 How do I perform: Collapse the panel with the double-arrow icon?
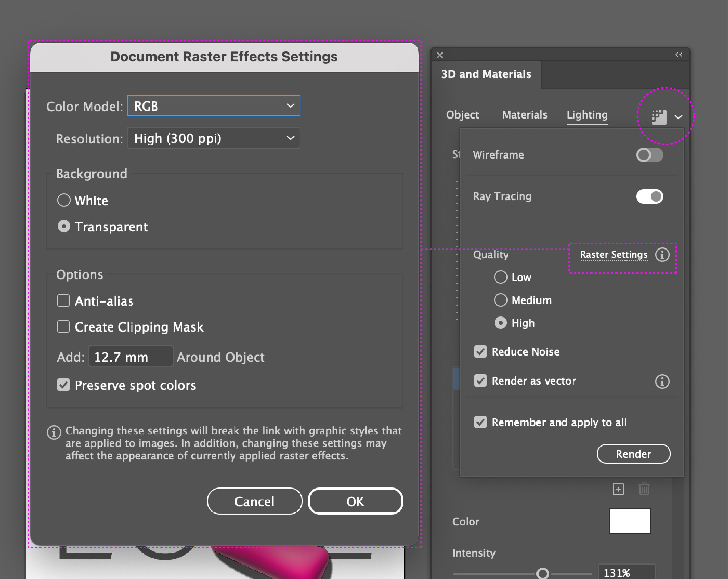coord(679,55)
